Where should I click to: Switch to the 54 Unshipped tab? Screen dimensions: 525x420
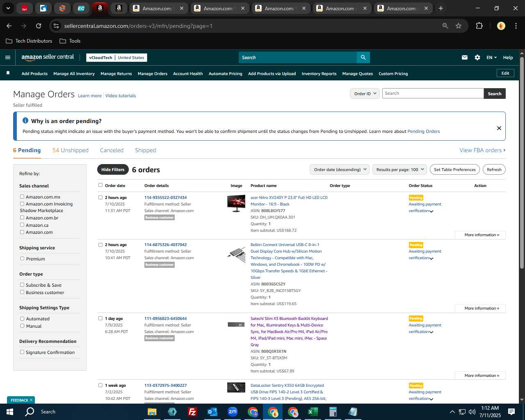tap(71, 150)
